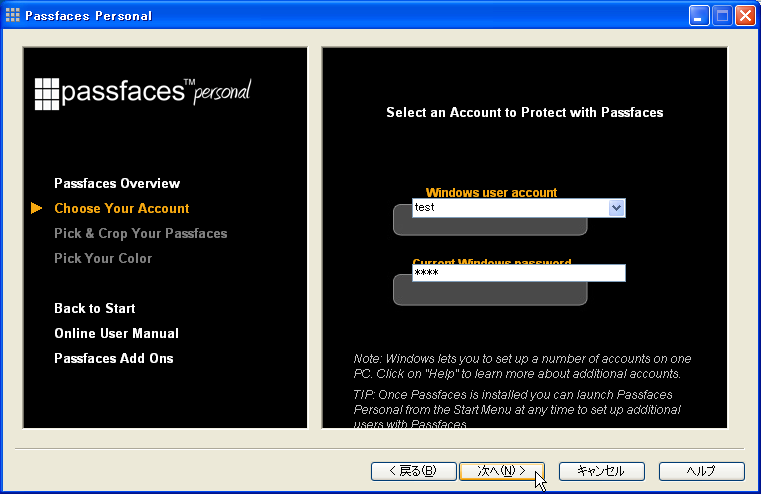Minimize the Passfaces Personal window
The height and width of the screenshot is (494, 761).
click(698, 16)
